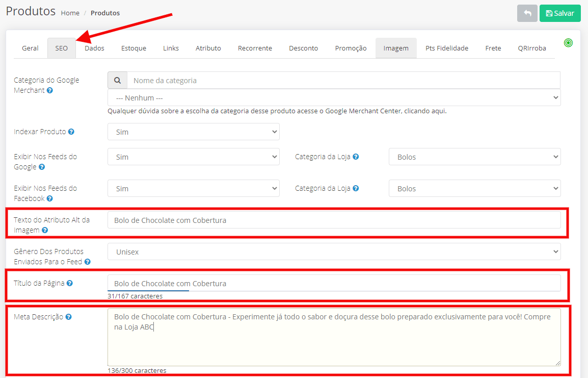Click help icon for Texto do Atributo Alt
The width and height of the screenshot is (588, 378).
(45, 230)
